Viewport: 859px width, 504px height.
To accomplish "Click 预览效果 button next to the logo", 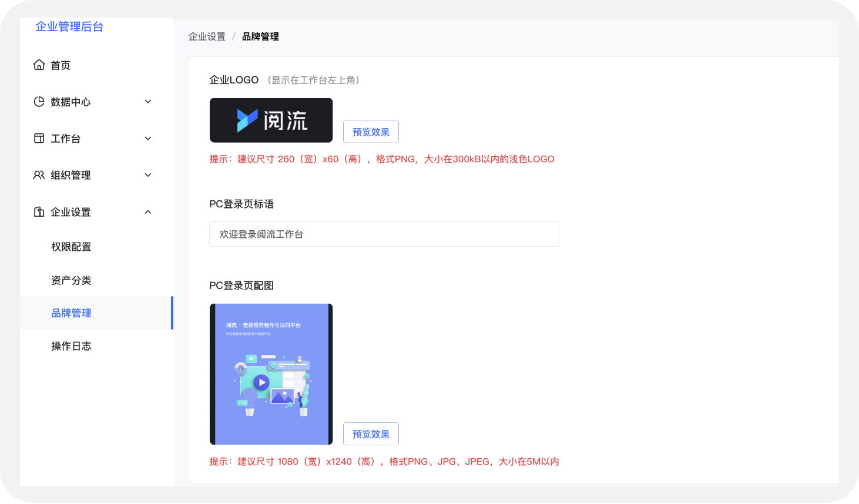I will [x=371, y=132].
